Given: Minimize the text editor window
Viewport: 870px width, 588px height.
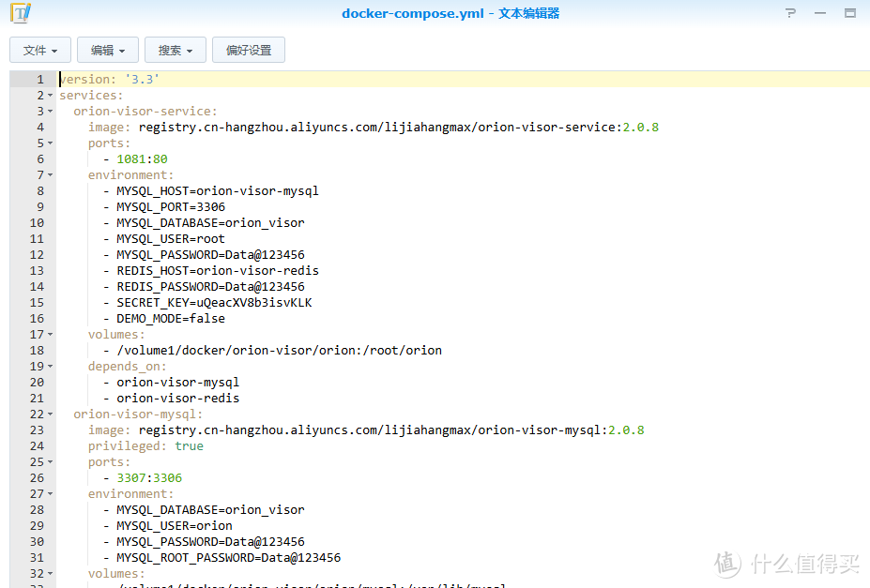Looking at the screenshot, I should click(820, 13).
